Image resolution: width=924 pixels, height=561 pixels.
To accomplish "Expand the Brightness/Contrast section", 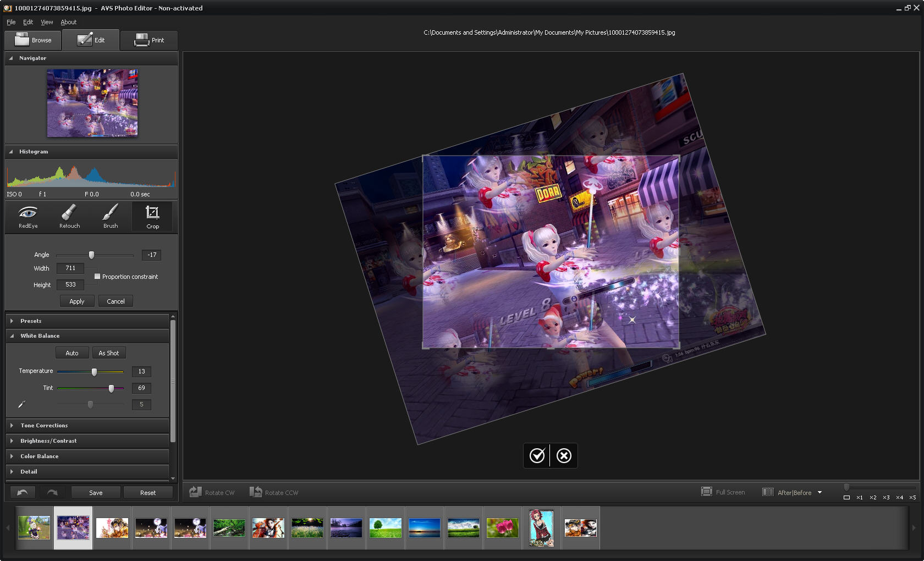I will tap(12, 441).
